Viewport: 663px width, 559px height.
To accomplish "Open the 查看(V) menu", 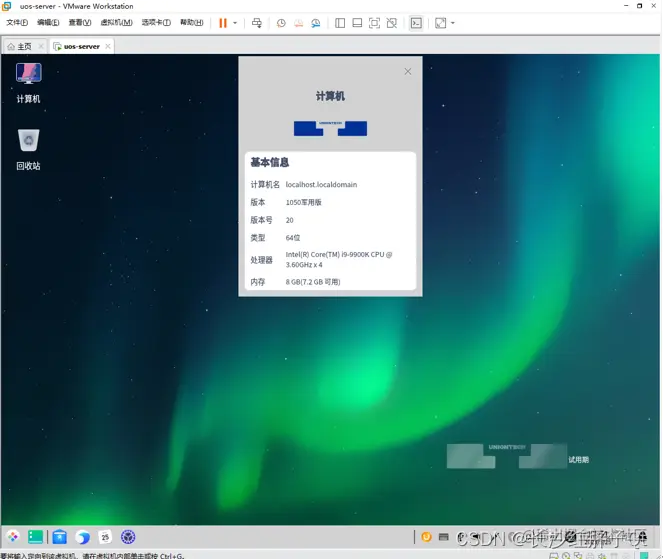I will click(79, 22).
